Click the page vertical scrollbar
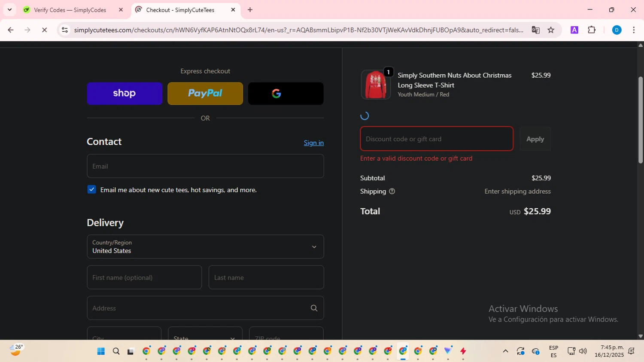 [x=641, y=120]
